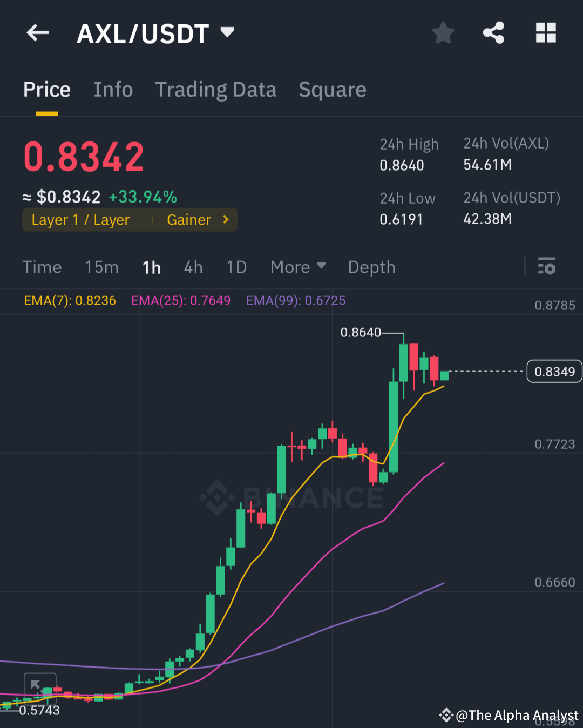
Task: Select the Square tab
Action: click(x=333, y=90)
